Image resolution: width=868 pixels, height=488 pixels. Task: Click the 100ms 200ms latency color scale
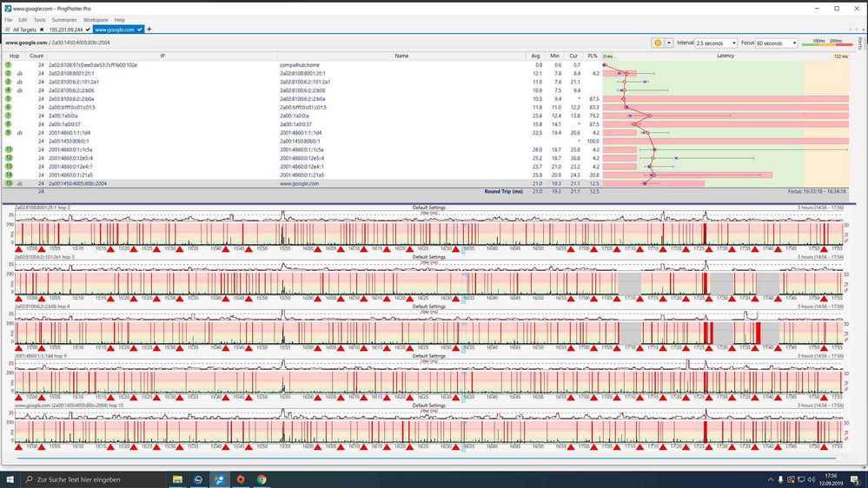[826, 42]
